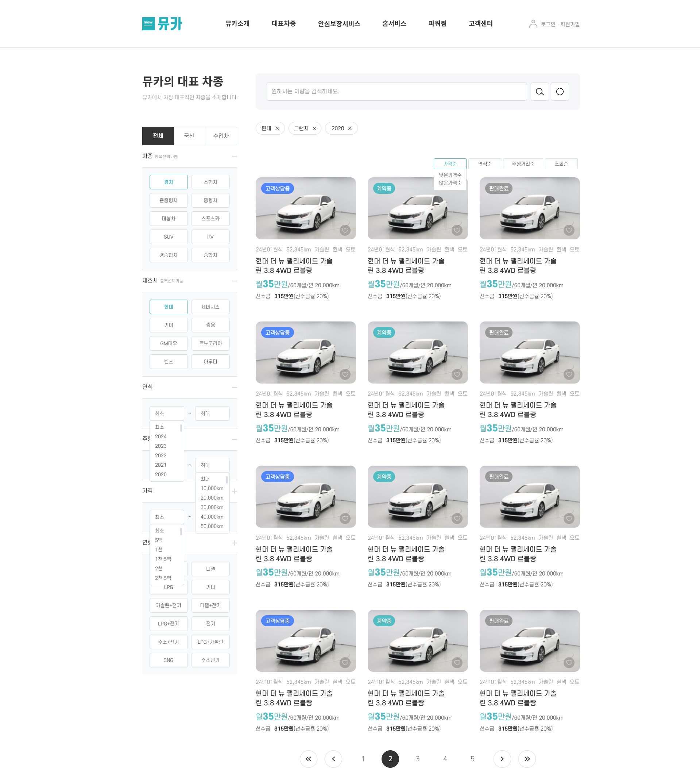Toggle the 소형차 car type filter
The image size is (700, 778).
(x=210, y=182)
